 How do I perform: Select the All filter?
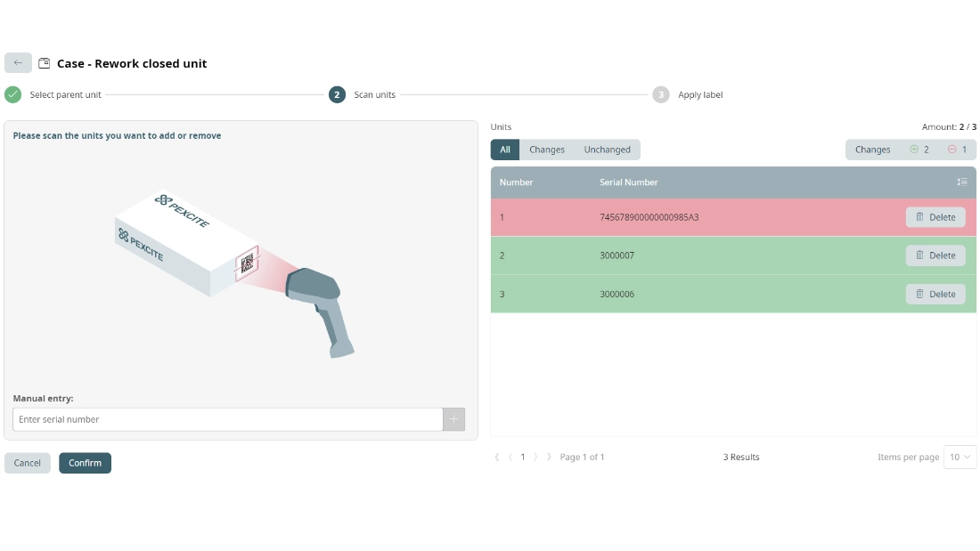tap(504, 150)
